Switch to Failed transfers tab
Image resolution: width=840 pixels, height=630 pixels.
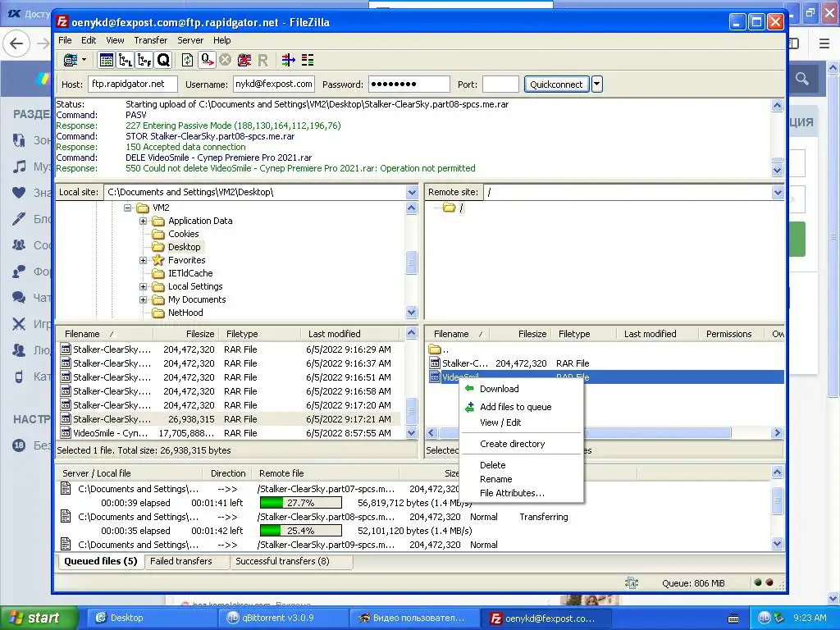click(x=181, y=561)
